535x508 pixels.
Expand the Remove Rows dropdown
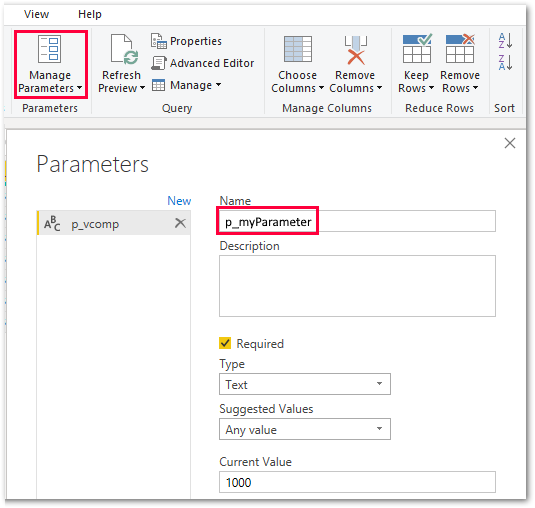475,88
